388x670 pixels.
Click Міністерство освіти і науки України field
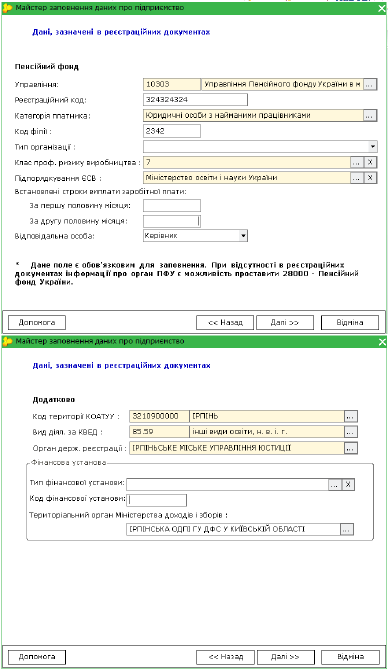247,178
